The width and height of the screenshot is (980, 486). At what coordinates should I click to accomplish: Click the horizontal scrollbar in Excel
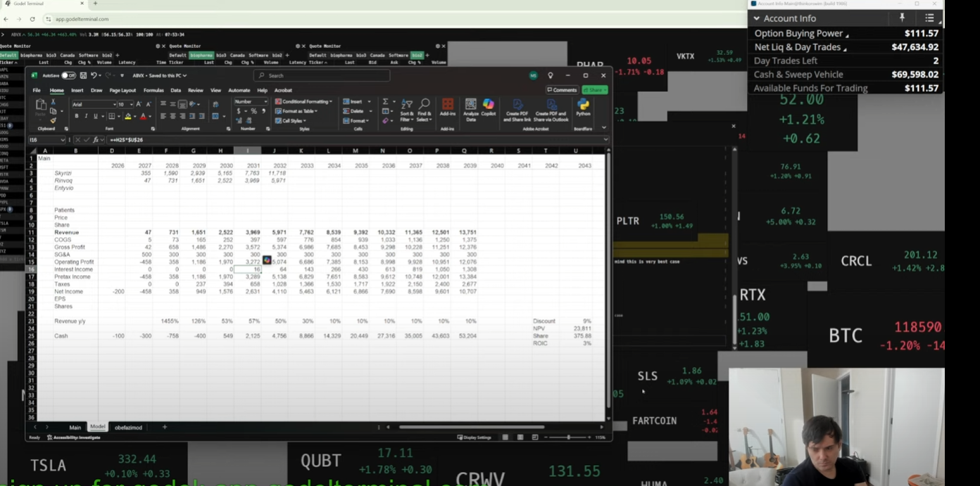tap(471, 427)
